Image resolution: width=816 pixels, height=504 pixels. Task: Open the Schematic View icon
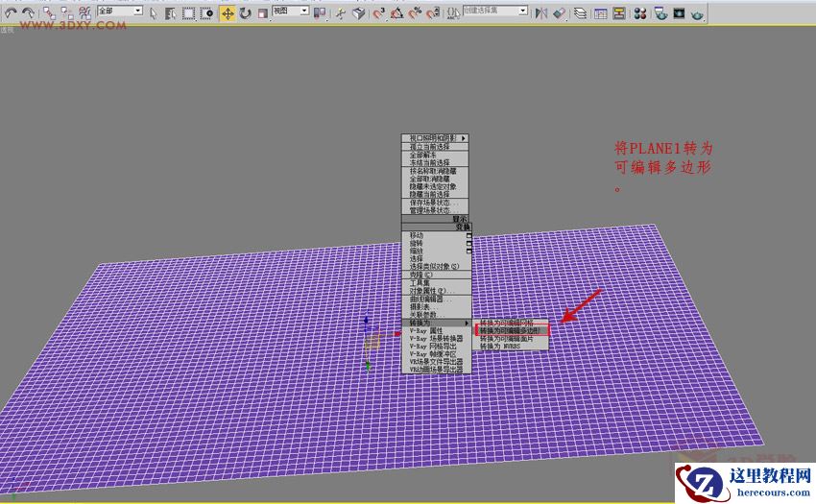pyautogui.click(x=619, y=13)
